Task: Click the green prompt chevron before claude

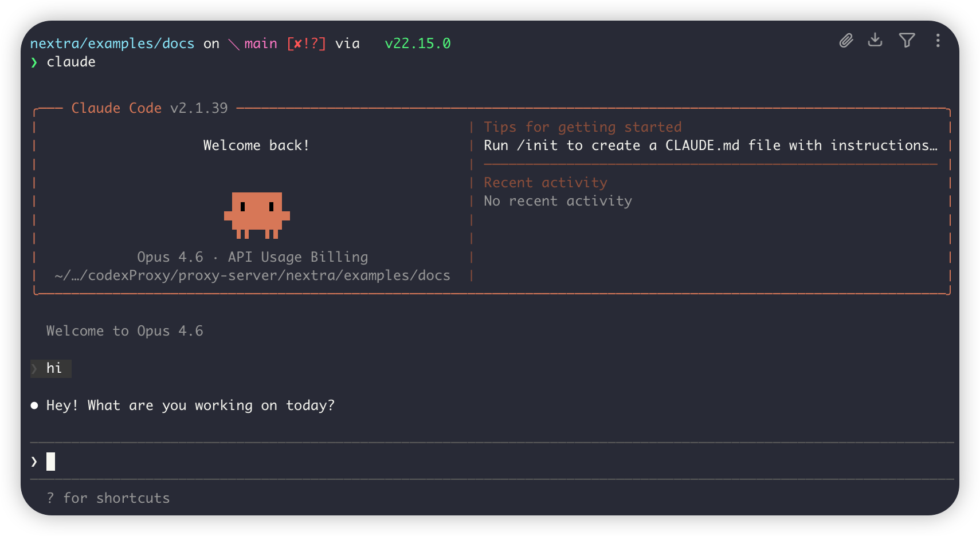Action: (x=34, y=62)
